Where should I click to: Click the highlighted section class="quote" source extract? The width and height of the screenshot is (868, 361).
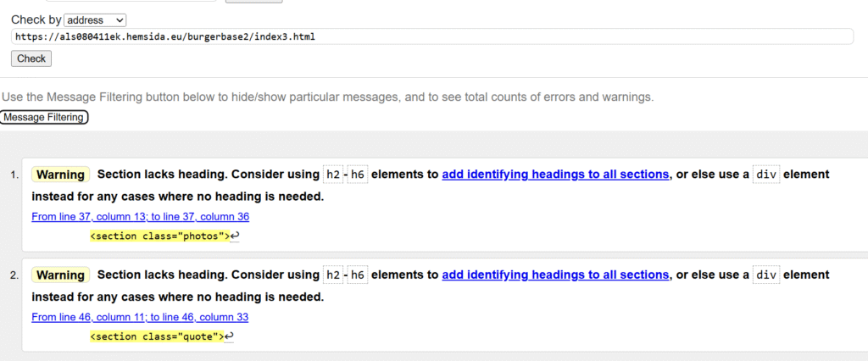[x=156, y=336]
